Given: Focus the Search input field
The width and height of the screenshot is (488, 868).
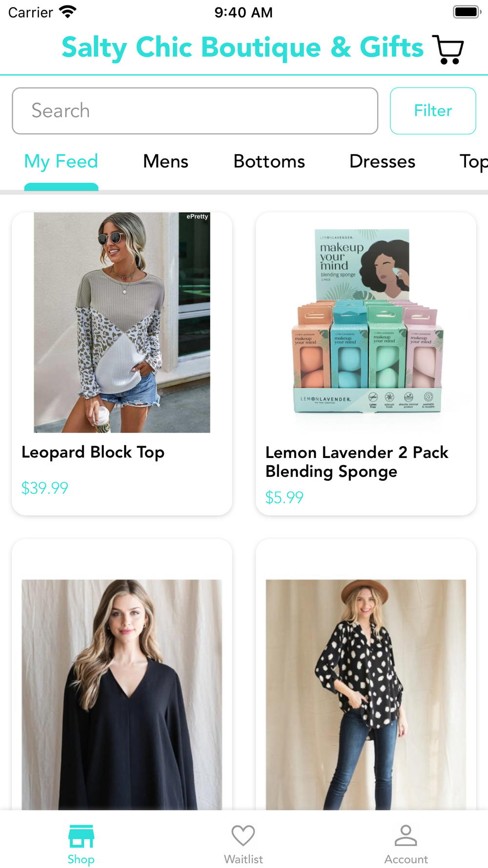Looking at the screenshot, I should [195, 111].
